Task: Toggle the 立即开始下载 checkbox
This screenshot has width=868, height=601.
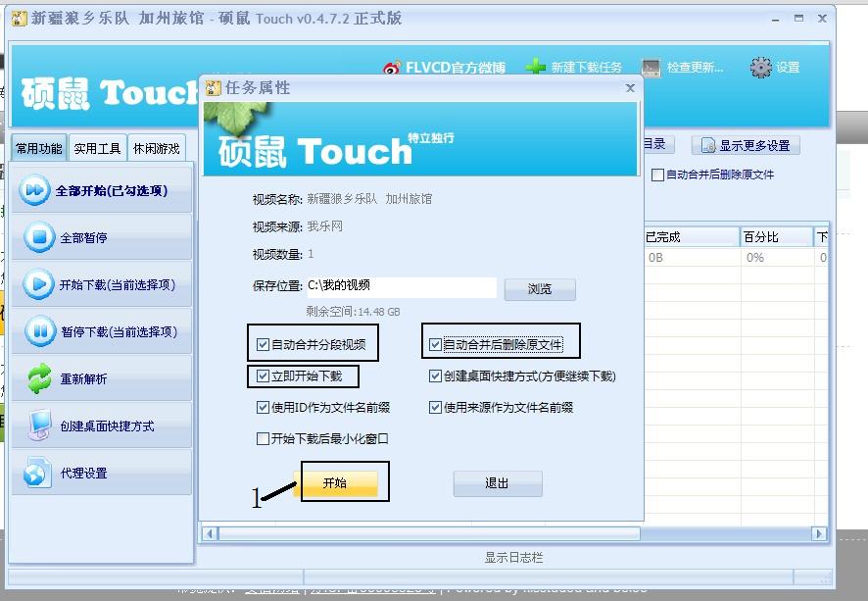Action: click(263, 376)
